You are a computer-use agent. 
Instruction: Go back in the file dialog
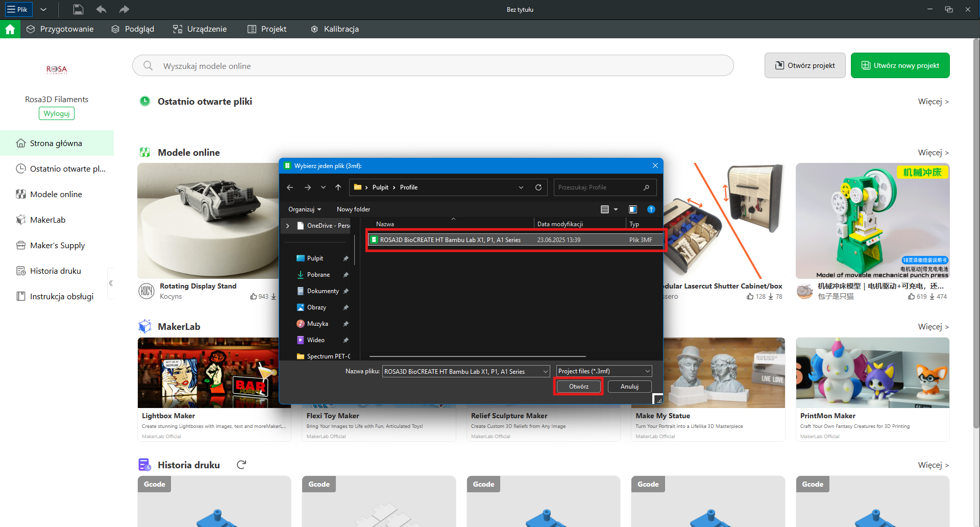(x=290, y=187)
